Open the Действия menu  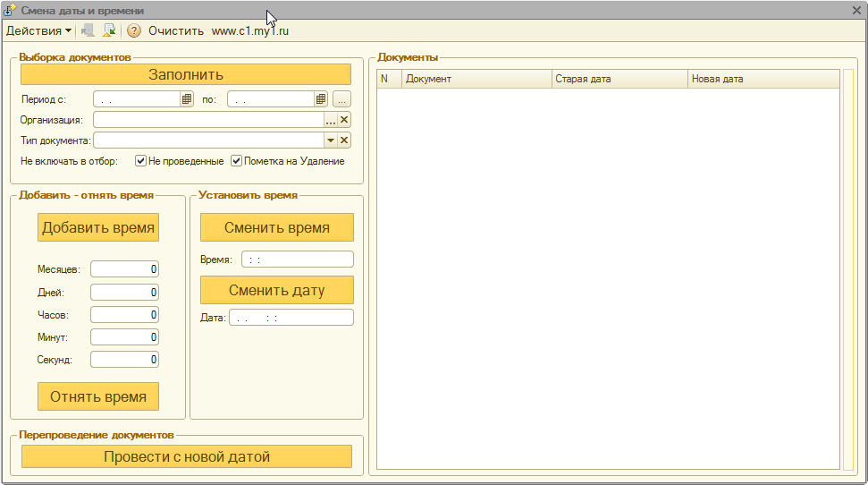pos(39,30)
